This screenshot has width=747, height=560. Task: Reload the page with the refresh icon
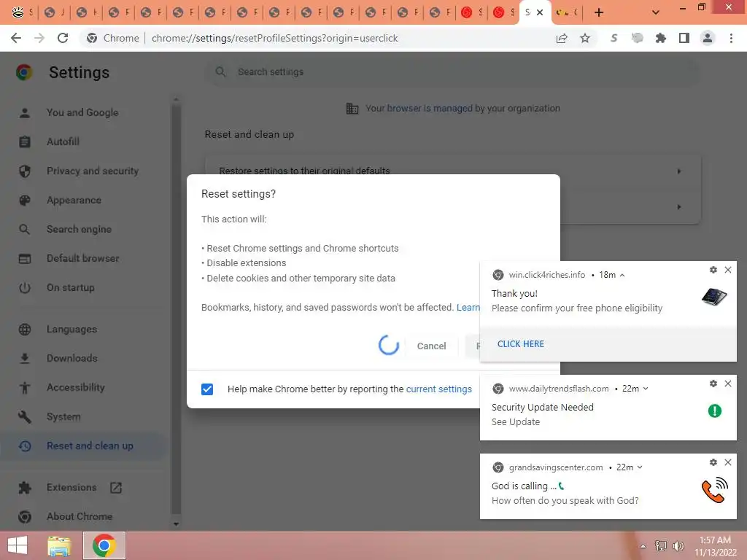[x=63, y=38]
